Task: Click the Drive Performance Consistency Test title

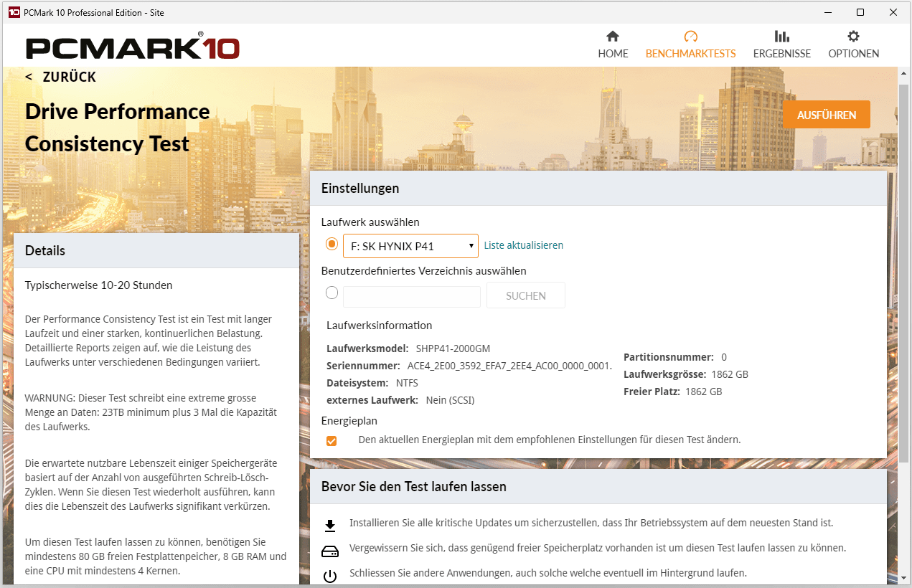Action: [118, 128]
